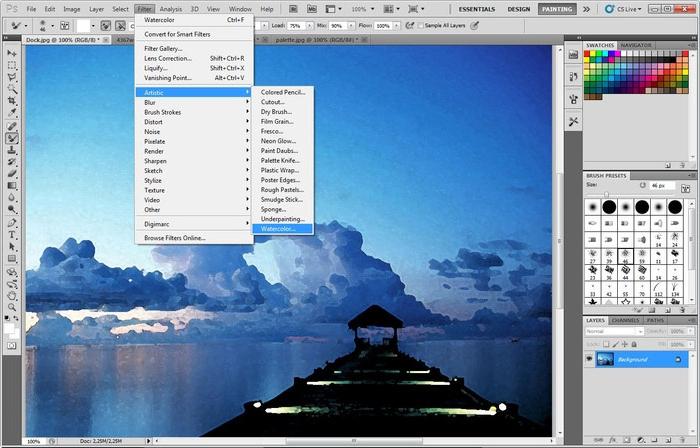
Task: Open the layer blend mode Normal dropdown
Action: 614,332
